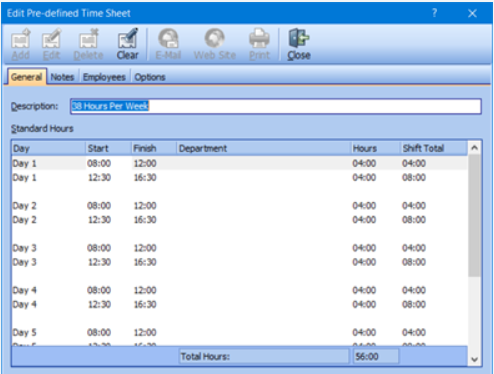Click the Hours column header

tap(375, 148)
